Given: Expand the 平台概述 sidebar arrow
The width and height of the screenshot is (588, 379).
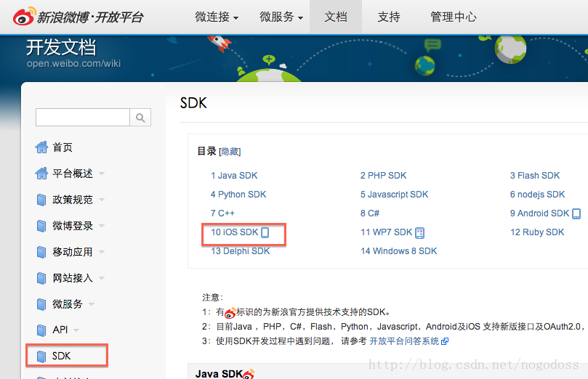Looking at the screenshot, I should point(102,174).
